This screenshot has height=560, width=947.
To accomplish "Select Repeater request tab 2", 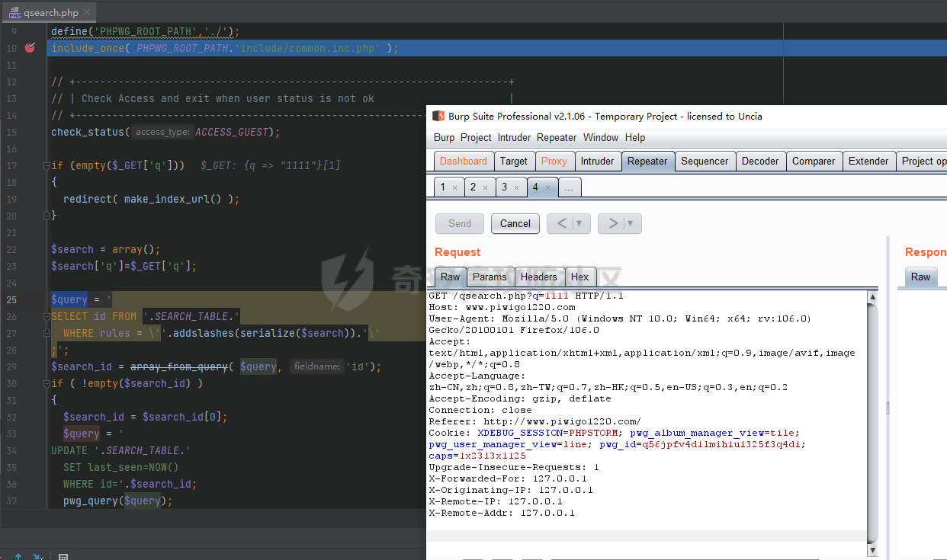I will [x=480, y=187].
